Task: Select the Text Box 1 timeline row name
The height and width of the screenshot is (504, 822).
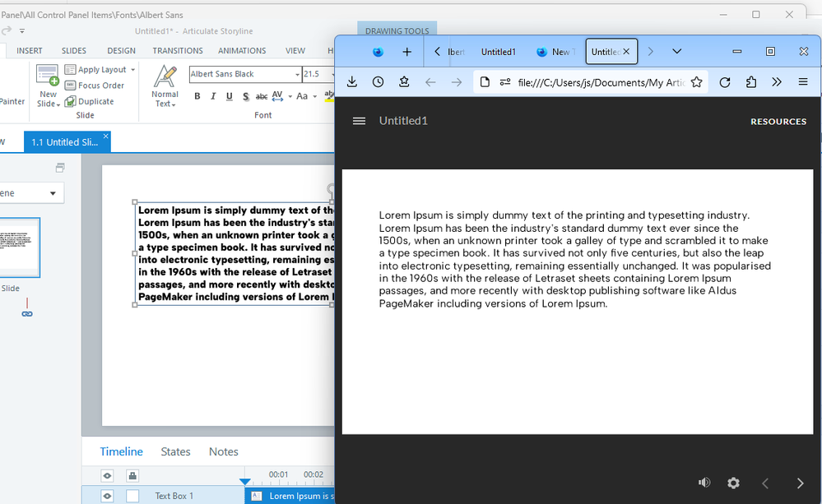Action: click(174, 496)
